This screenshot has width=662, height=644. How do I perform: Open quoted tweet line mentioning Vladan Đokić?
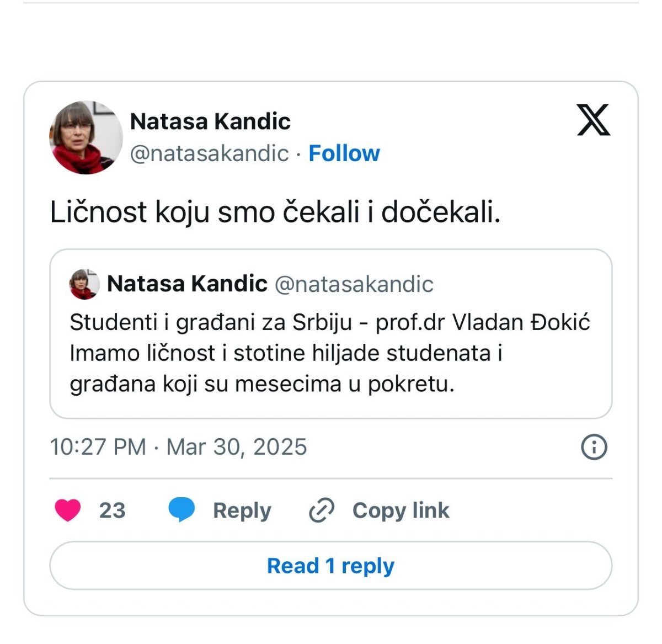tap(330, 322)
